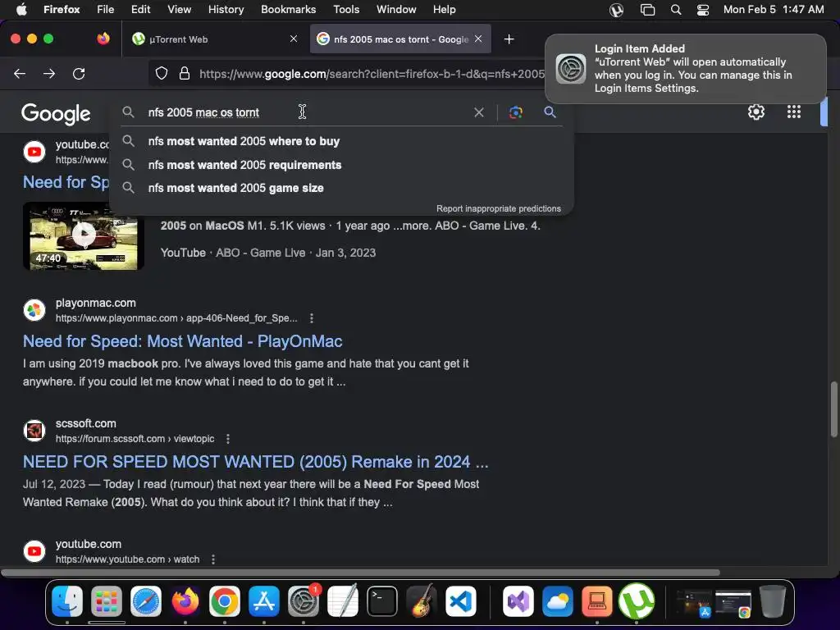The width and height of the screenshot is (840, 630).
Task: Open 'NEED FOR SPEED MOST WANTED (2005) Remake' result
Action: [256, 462]
